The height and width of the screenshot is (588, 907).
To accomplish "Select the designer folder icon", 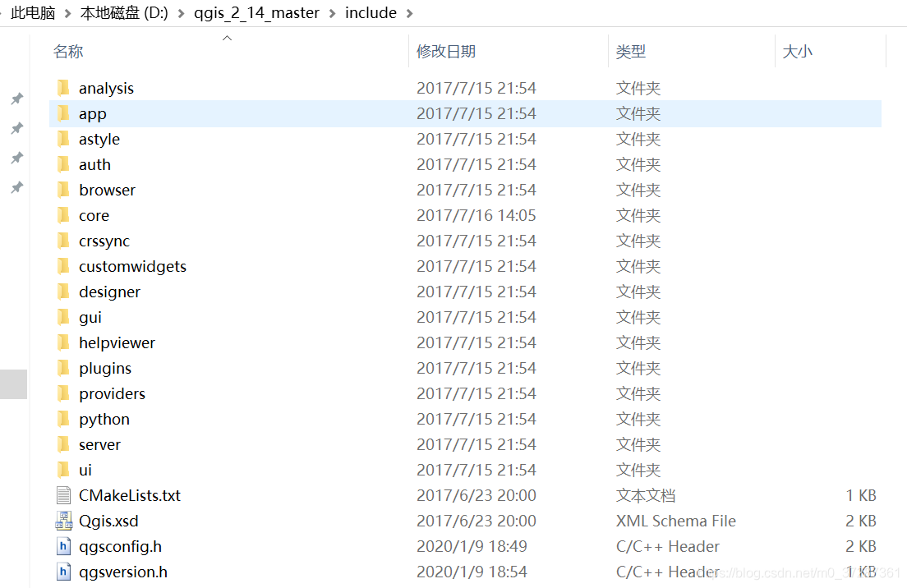I will point(63,292).
